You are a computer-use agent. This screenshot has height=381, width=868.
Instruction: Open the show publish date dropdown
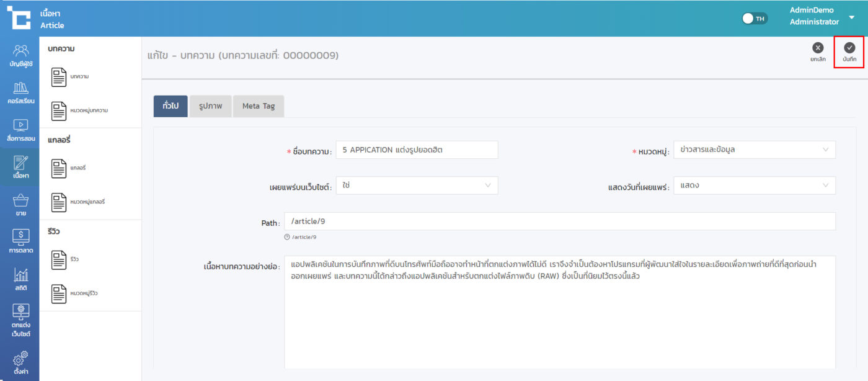754,186
